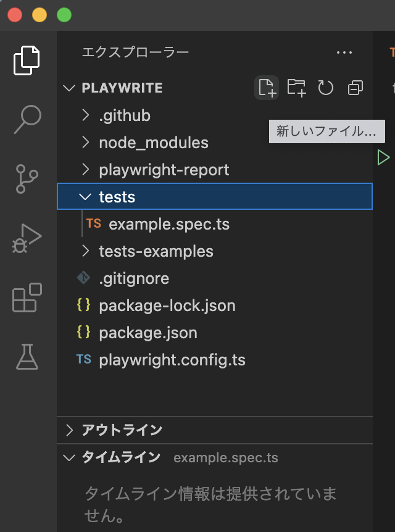Image resolution: width=395 pixels, height=532 pixels.
Task: Click the PLAYWRITE section title
Action: [x=122, y=88]
